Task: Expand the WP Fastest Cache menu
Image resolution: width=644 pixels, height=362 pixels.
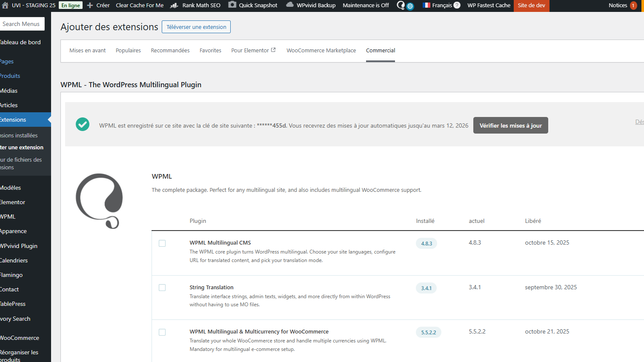Action: [489, 6]
